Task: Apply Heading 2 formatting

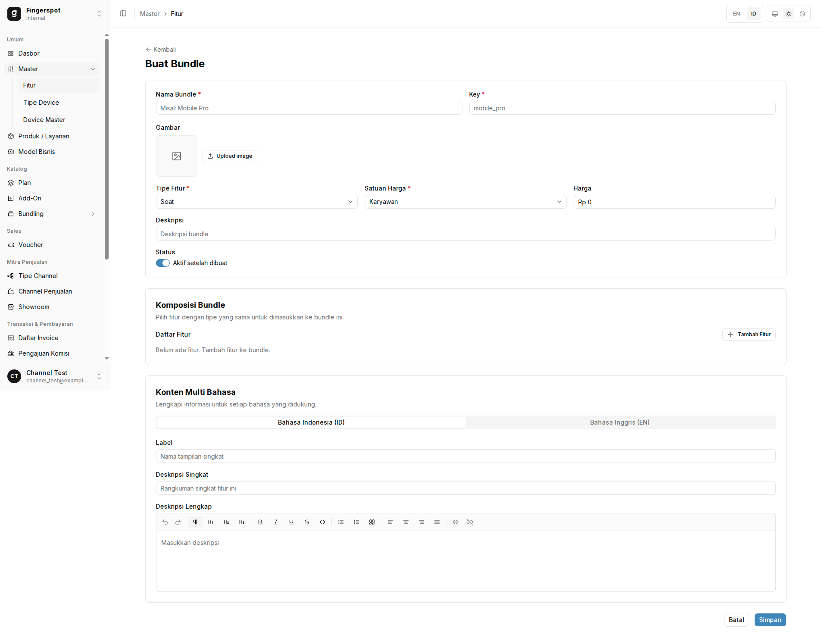Action: tap(226, 522)
